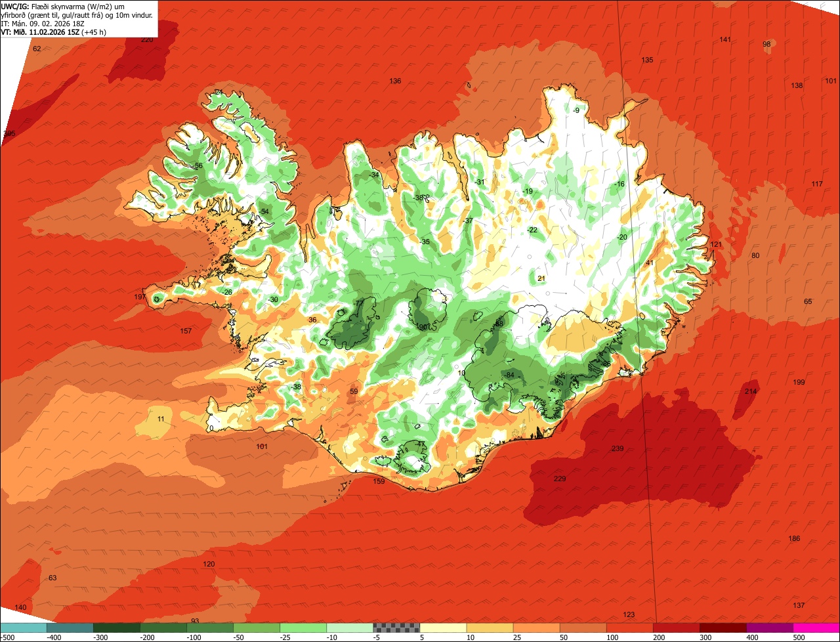Select the pale yellow 5 to 10 swatch
The image size is (840, 642).
[x=443, y=628]
